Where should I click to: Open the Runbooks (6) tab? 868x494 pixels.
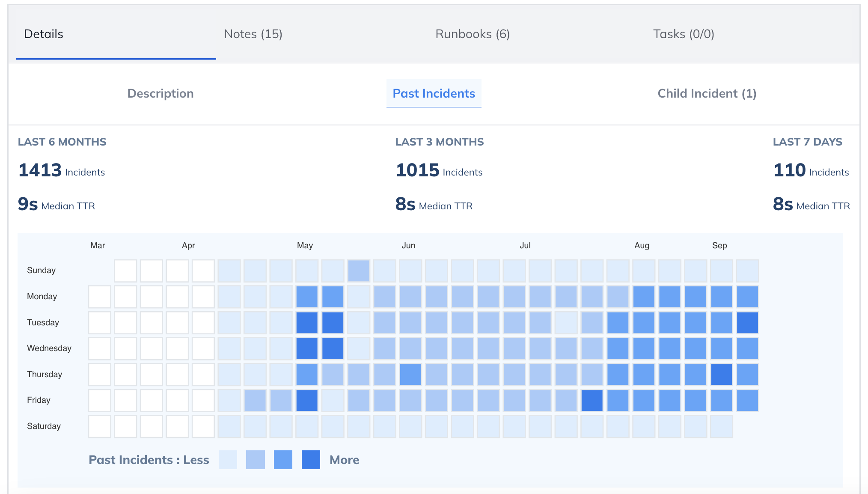coord(472,34)
